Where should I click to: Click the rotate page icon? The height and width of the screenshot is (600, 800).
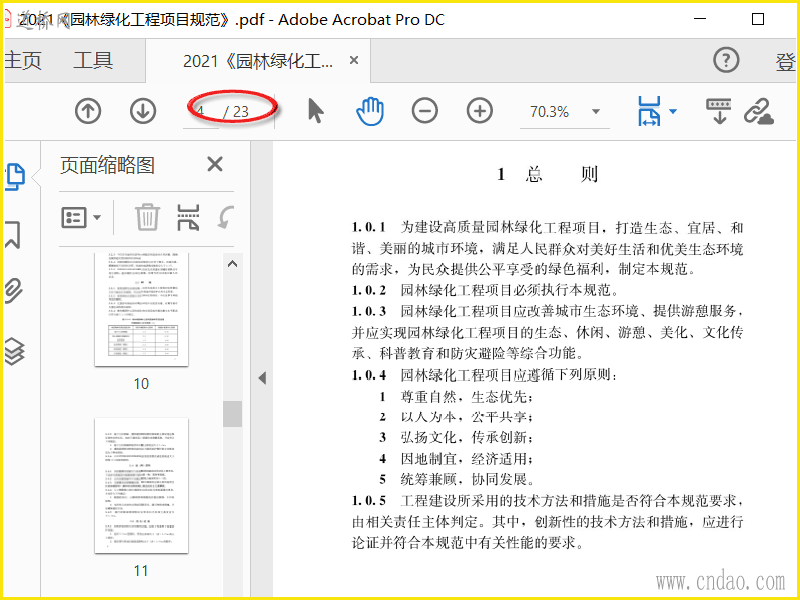coord(225,217)
